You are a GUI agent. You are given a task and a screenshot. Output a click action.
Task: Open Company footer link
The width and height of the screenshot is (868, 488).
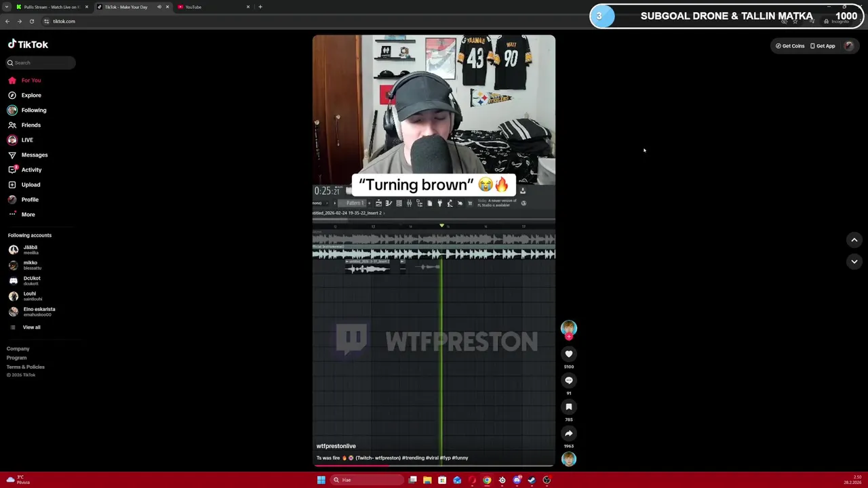click(18, 348)
